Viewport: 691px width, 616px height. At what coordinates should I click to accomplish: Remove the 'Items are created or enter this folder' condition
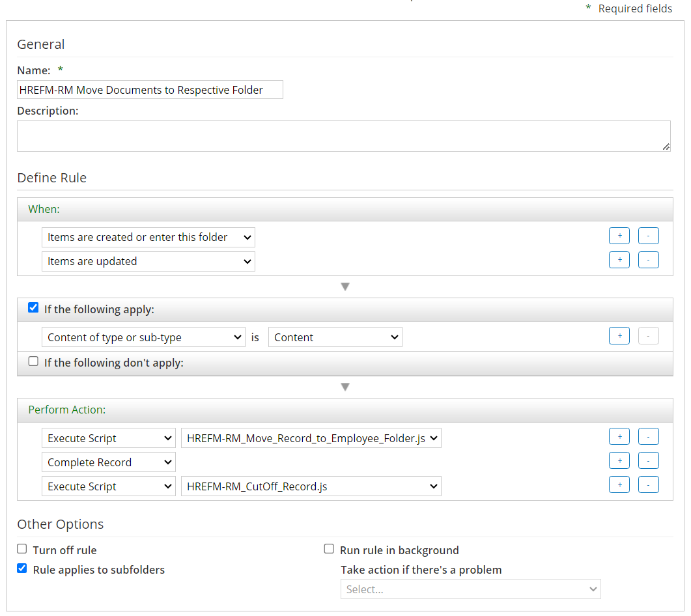pyautogui.click(x=649, y=236)
